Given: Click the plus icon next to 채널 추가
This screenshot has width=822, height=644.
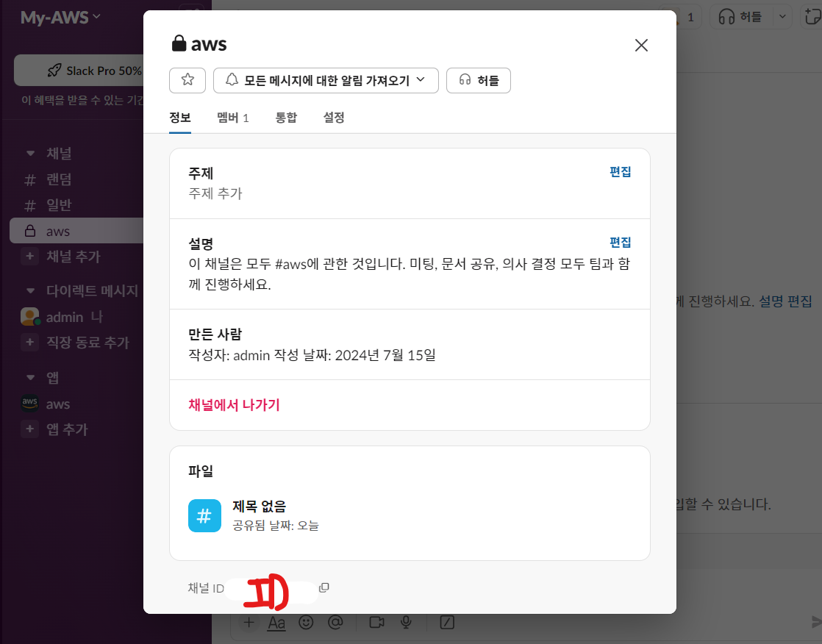Looking at the screenshot, I should coord(30,257).
